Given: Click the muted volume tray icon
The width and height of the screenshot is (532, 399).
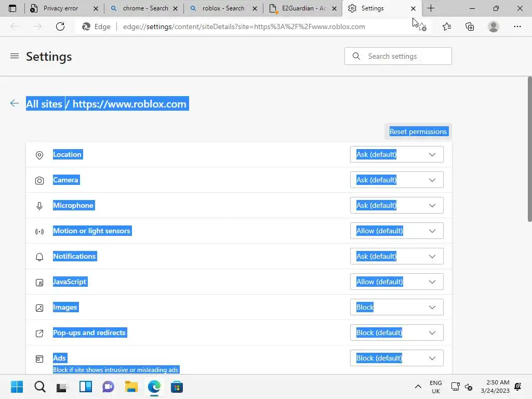Looking at the screenshot, I should click(x=469, y=387).
